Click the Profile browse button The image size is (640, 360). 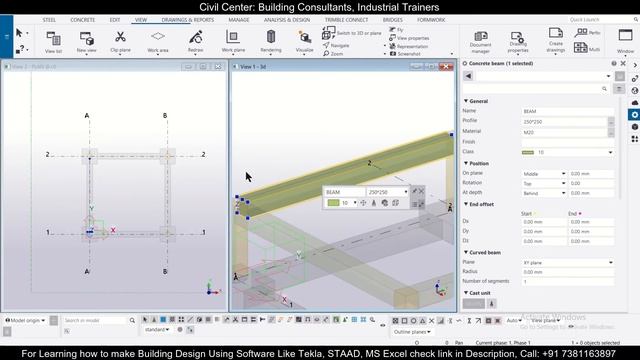[x=611, y=122]
